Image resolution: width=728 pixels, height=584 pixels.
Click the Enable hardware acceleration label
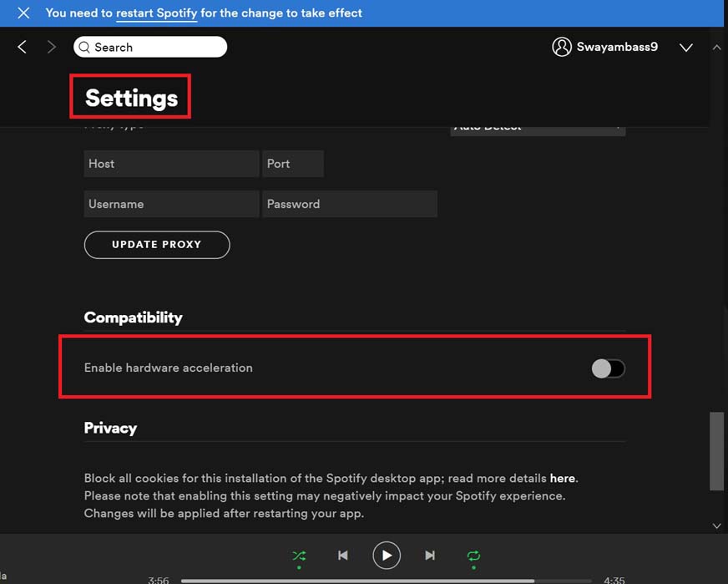point(169,368)
